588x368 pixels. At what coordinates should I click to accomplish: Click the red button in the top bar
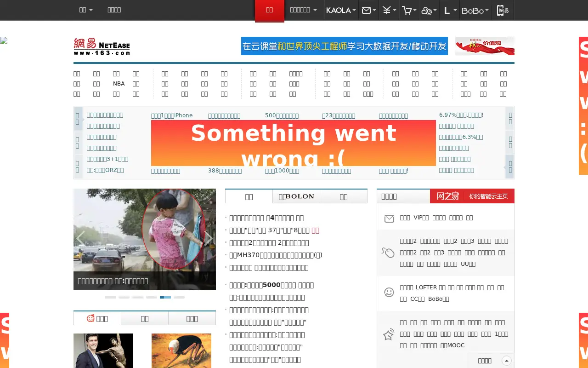270,10
